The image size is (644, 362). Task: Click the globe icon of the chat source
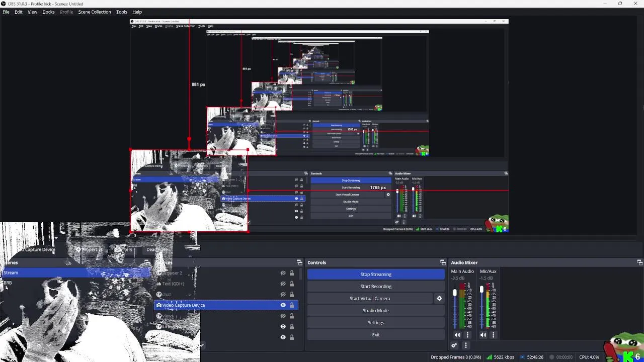159,295
